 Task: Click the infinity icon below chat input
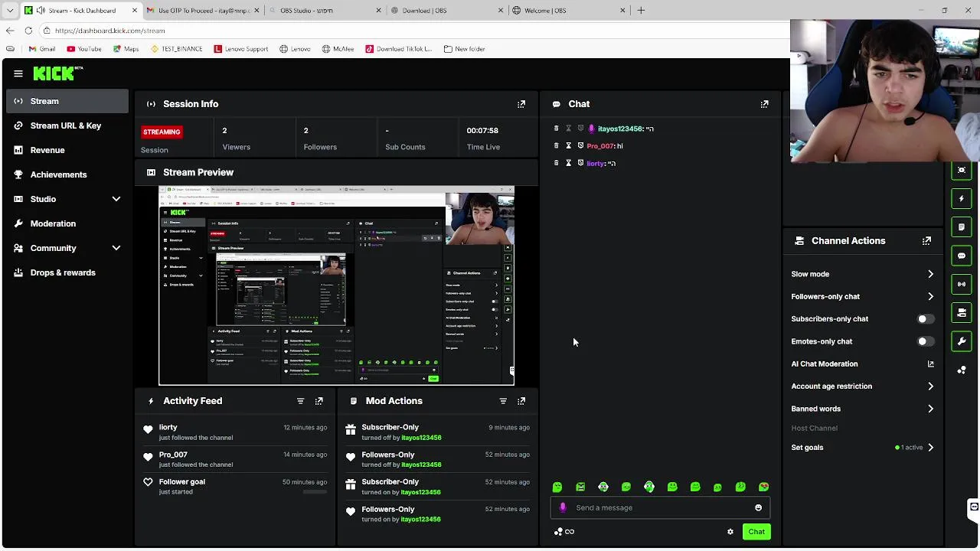[570, 532]
